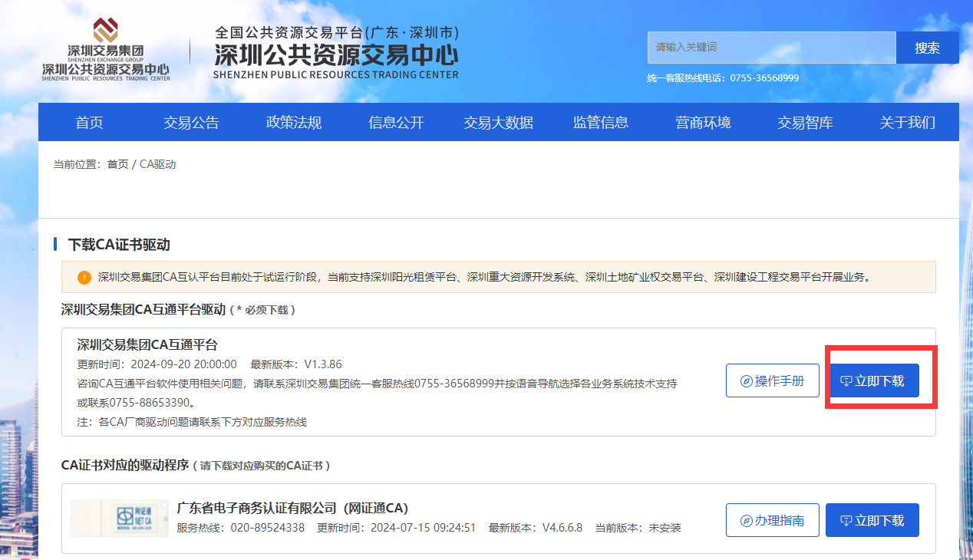Open the 政策法规 menu item
973x560 pixels.
click(x=293, y=123)
